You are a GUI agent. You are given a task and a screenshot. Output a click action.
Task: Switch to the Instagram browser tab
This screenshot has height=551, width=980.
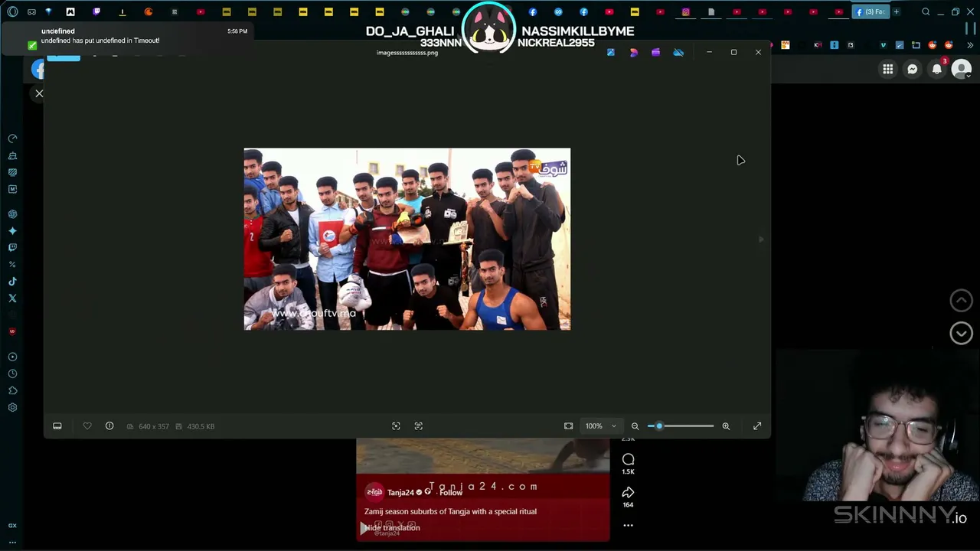[686, 11]
